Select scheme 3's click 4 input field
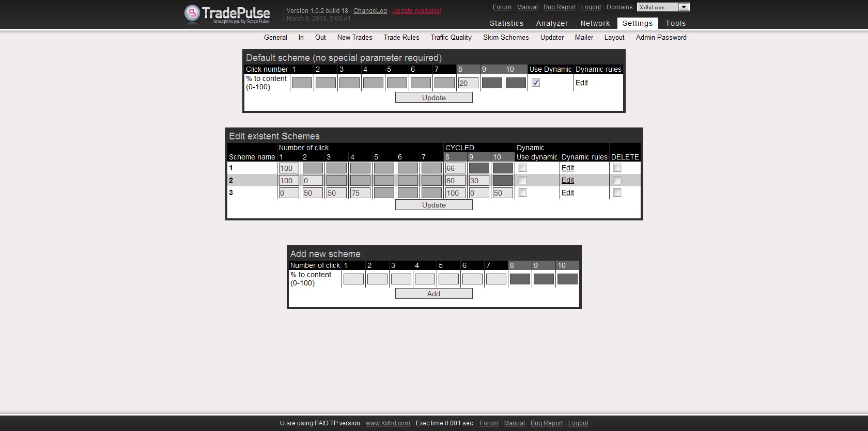 [360, 193]
